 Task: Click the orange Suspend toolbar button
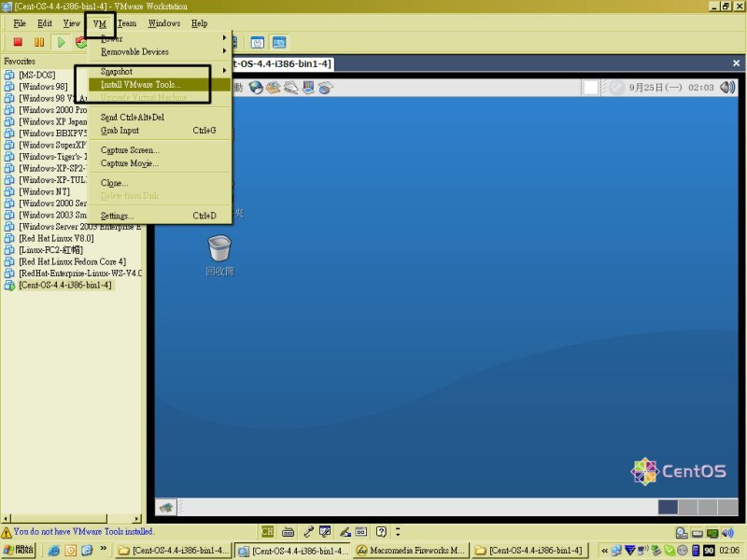pyautogui.click(x=39, y=42)
